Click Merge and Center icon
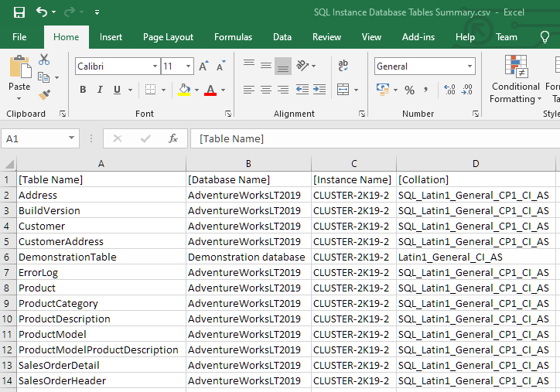 (343, 90)
